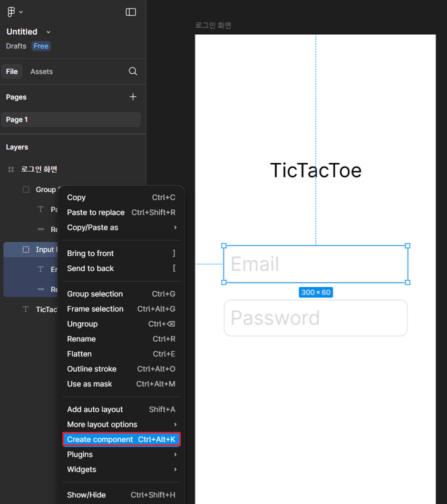
Task: Select the TicTacToe heading on canvas
Action: pyautogui.click(x=316, y=170)
